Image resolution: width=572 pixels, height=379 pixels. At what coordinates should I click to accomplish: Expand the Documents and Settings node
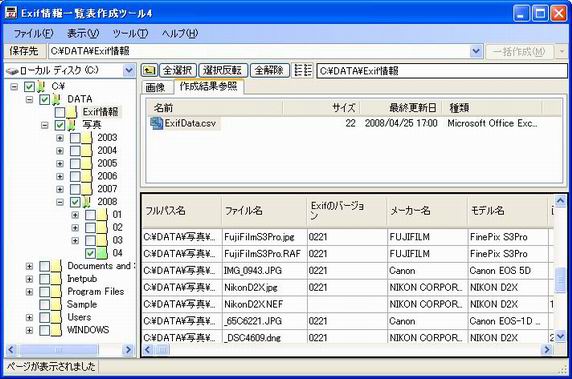click(x=29, y=266)
